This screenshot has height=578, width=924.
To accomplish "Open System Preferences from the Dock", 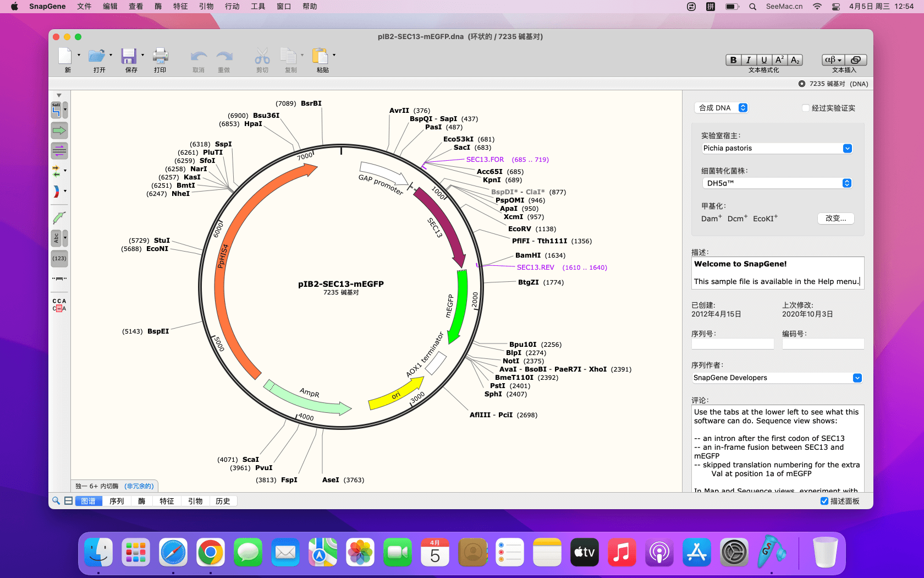I will 734,552.
